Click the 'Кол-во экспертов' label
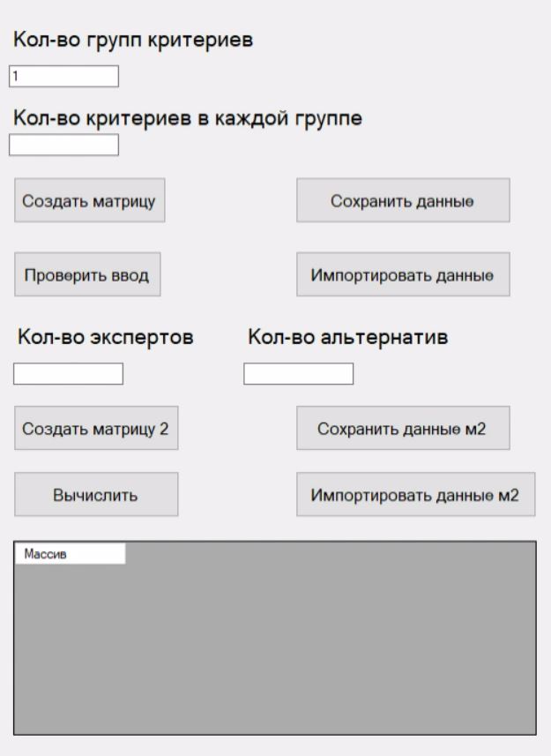Viewport: 551px width, 756px height. (x=106, y=337)
